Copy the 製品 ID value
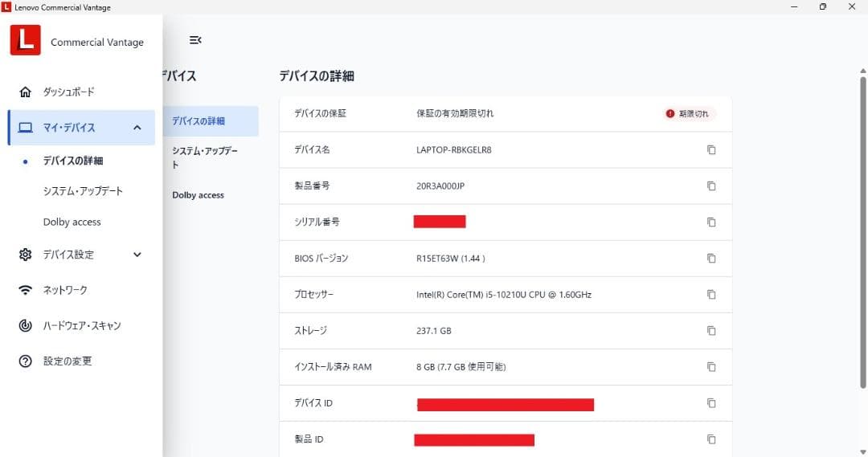Viewport: 868px width, 457px height. 711,439
